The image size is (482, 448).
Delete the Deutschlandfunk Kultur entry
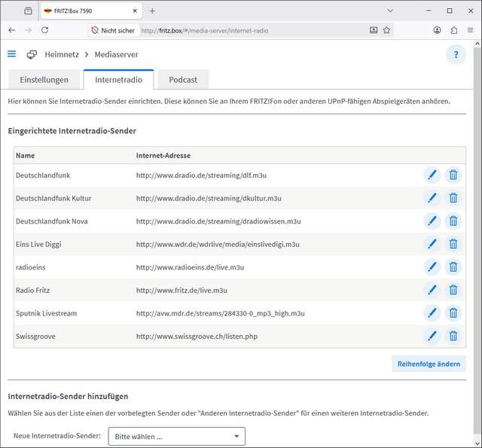pyautogui.click(x=453, y=198)
